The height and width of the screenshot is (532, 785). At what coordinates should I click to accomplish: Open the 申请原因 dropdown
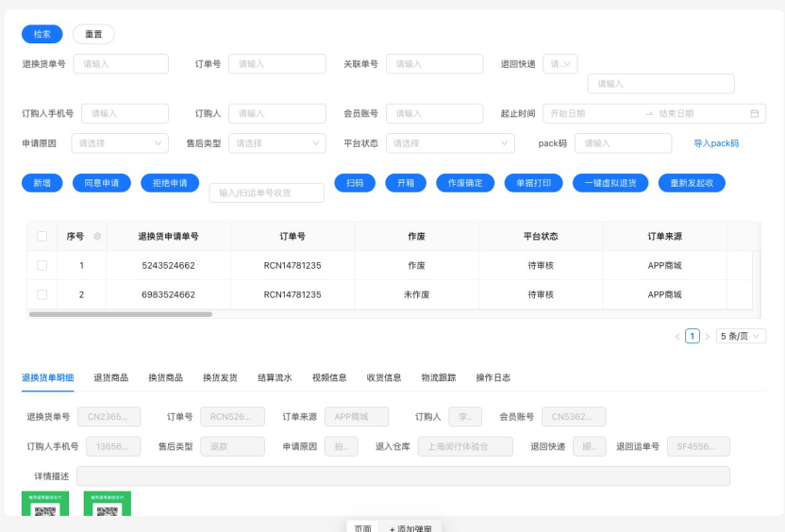tap(119, 143)
